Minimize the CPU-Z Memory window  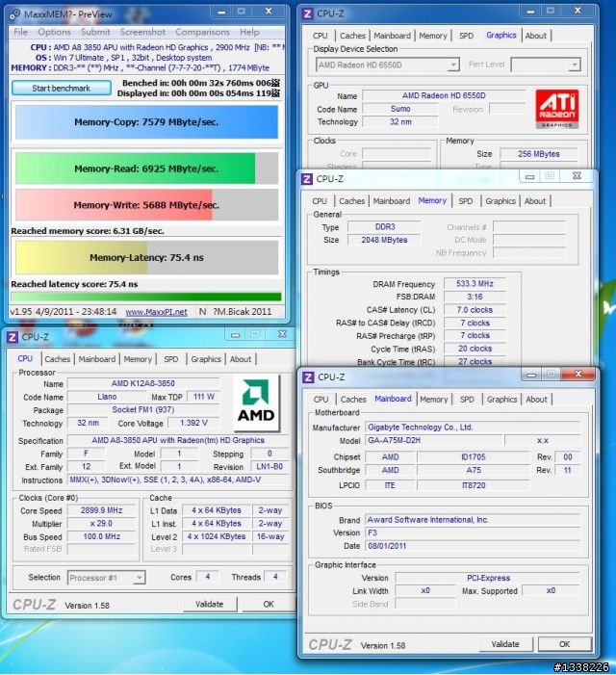click(x=530, y=176)
